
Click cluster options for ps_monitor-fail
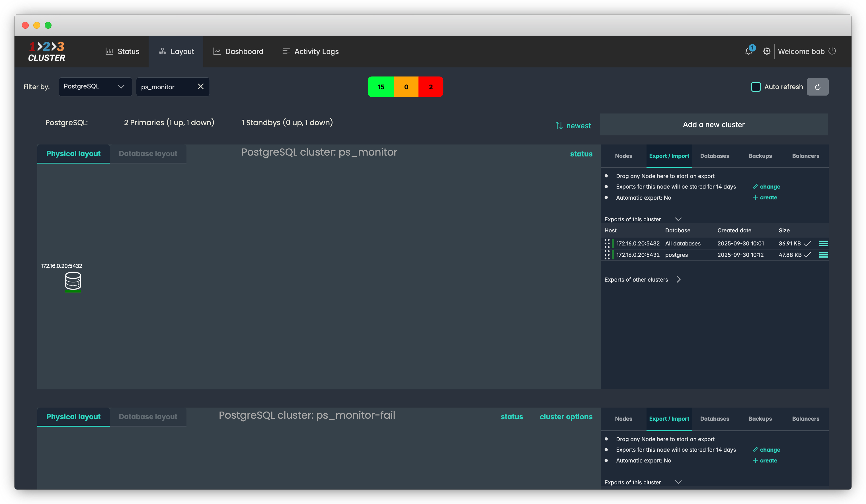pyautogui.click(x=566, y=416)
